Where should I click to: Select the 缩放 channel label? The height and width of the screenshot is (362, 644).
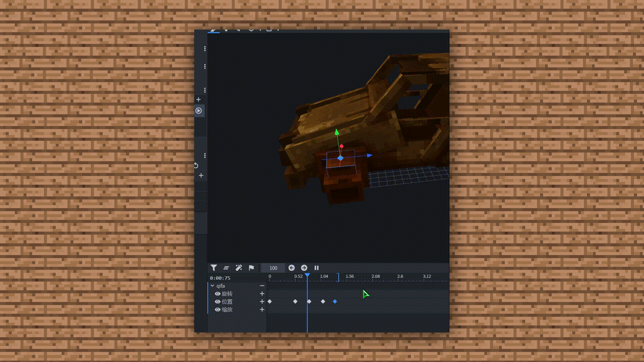(227, 310)
